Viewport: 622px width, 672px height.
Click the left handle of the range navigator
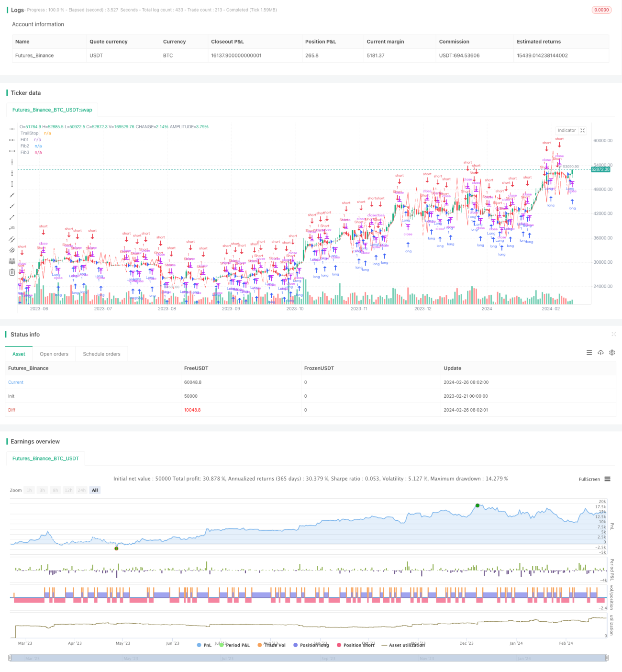pyautogui.click(x=10, y=658)
